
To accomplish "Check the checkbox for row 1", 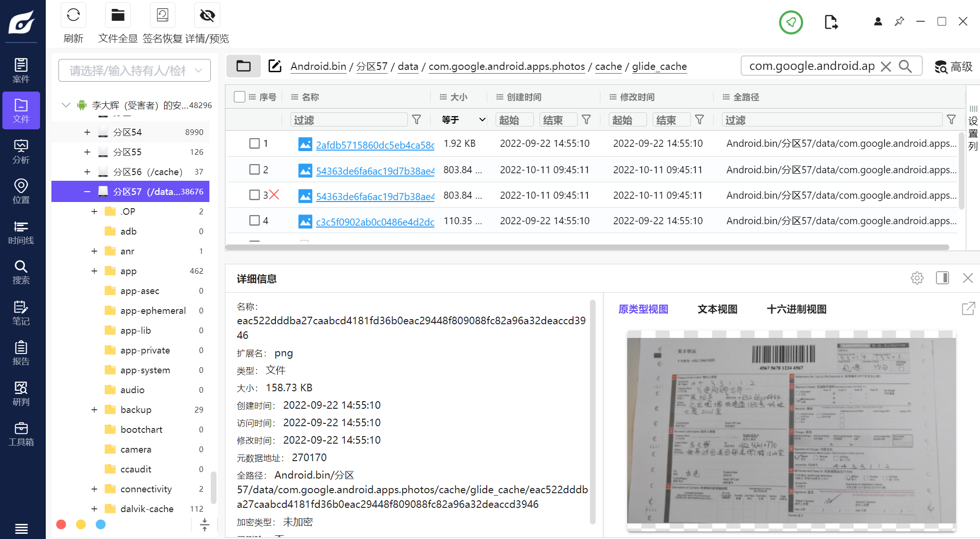I will coord(254,143).
